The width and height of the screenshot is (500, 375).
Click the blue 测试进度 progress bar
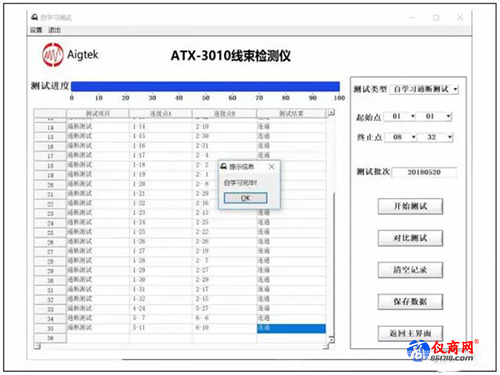(x=205, y=87)
